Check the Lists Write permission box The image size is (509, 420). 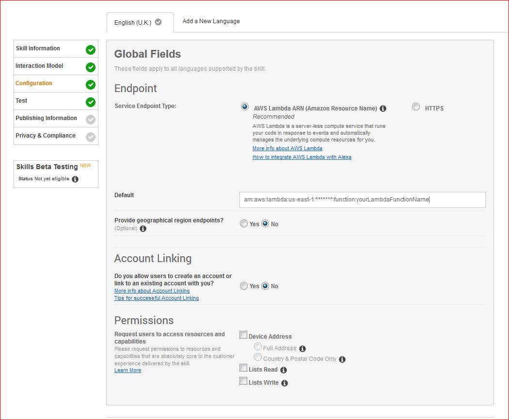tap(243, 381)
